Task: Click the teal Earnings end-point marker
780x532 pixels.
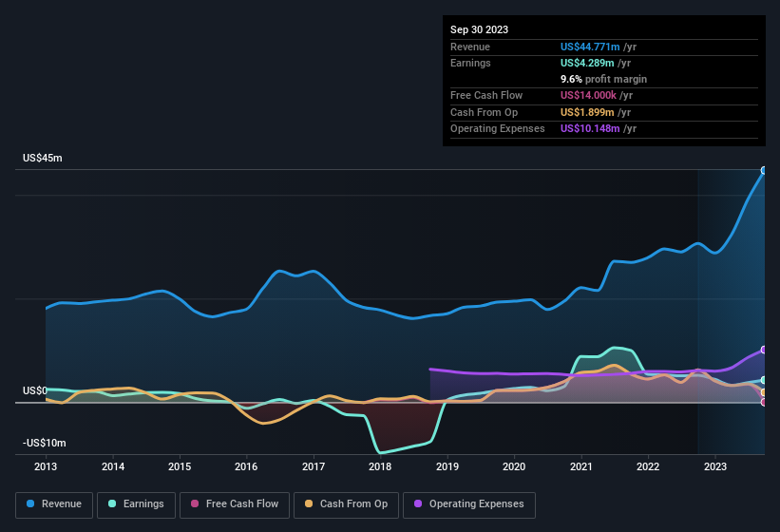Action: coord(764,380)
